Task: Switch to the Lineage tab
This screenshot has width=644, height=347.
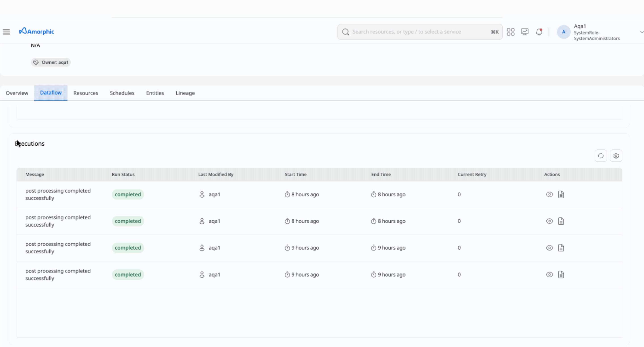Action: 185,93
